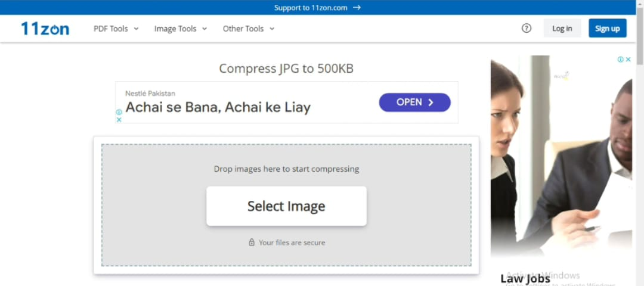Click the Log in button

click(x=562, y=28)
